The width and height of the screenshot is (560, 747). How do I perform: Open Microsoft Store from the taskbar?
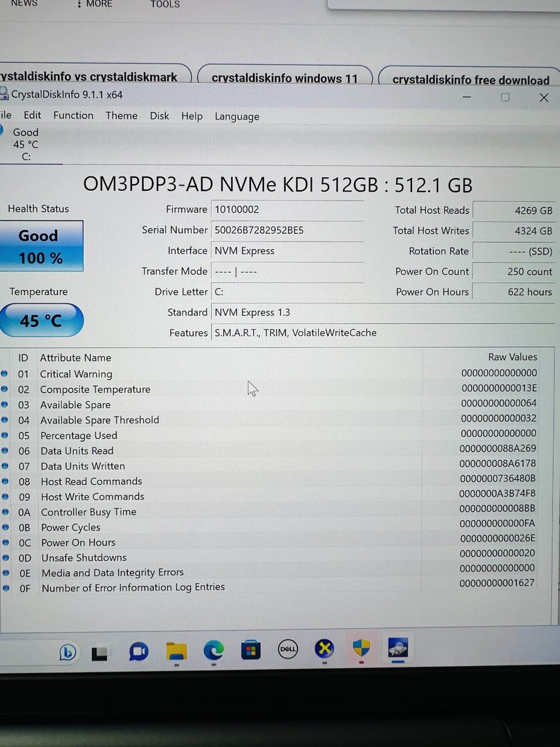(250, 650)
